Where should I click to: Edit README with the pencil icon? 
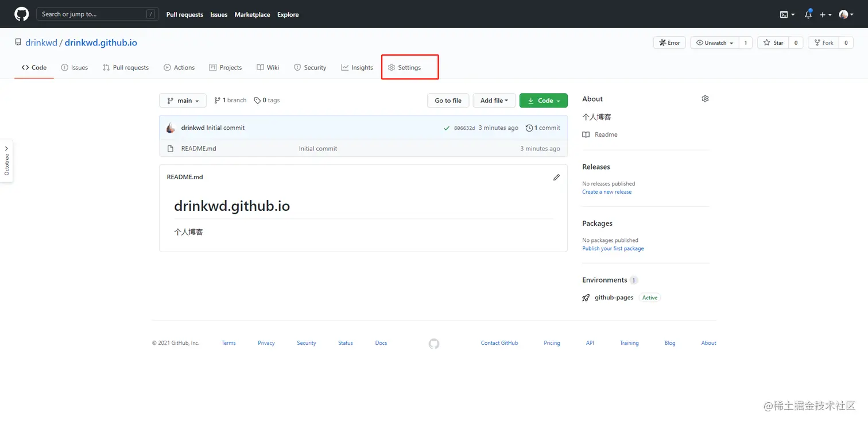pyautogui.click(x=556, y=177)
